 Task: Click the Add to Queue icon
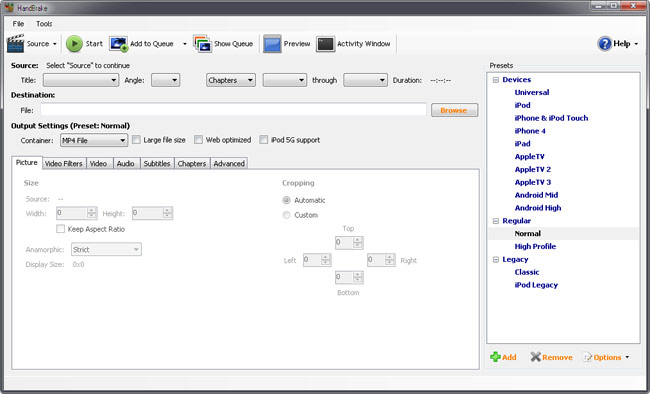pos(119,44)
